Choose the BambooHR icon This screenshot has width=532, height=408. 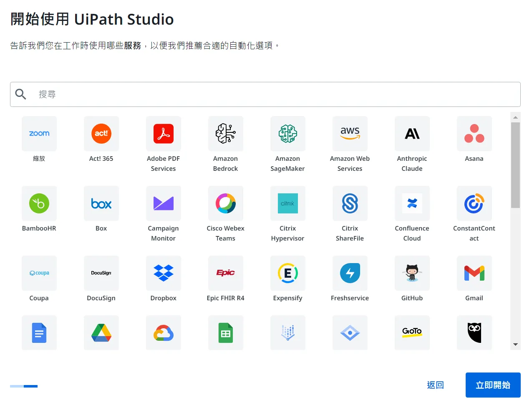(39, 203)
